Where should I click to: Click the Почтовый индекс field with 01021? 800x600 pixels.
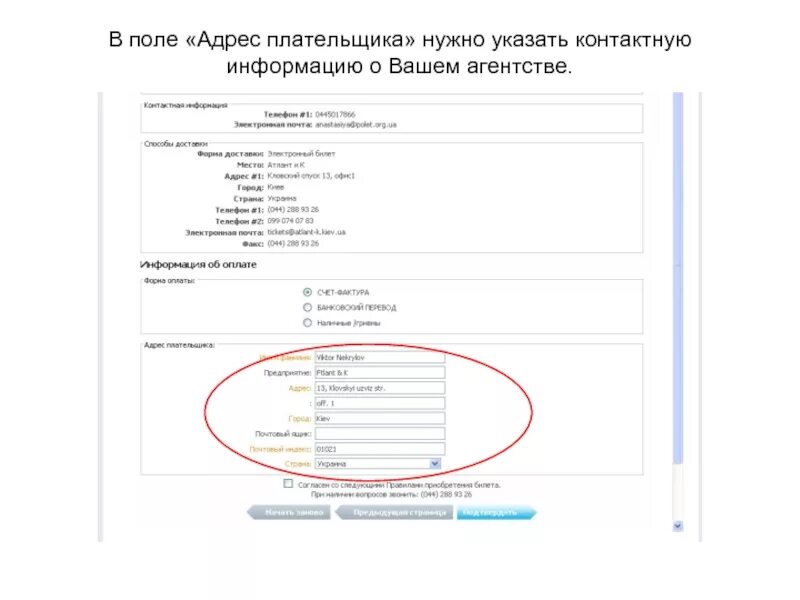(x=380, y=449)
